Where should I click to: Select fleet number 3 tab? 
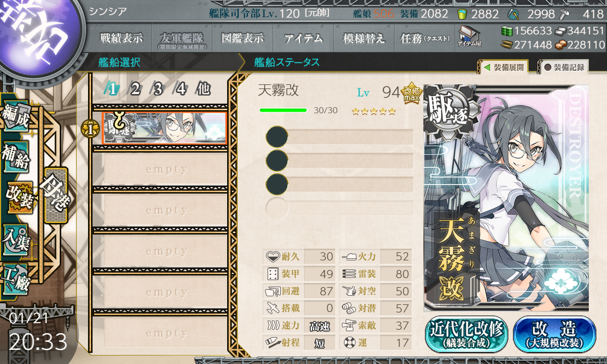(x=158, y=89)
